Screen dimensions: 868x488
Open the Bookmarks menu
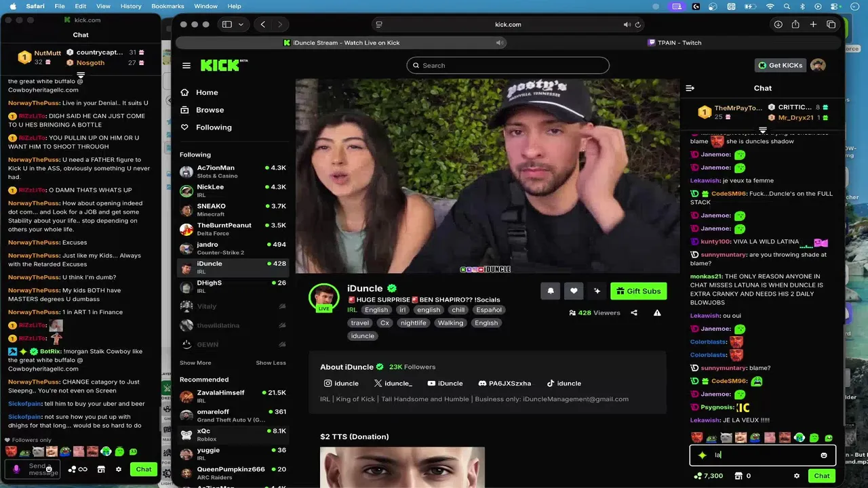pyautogui.click(x=167, y=6)
